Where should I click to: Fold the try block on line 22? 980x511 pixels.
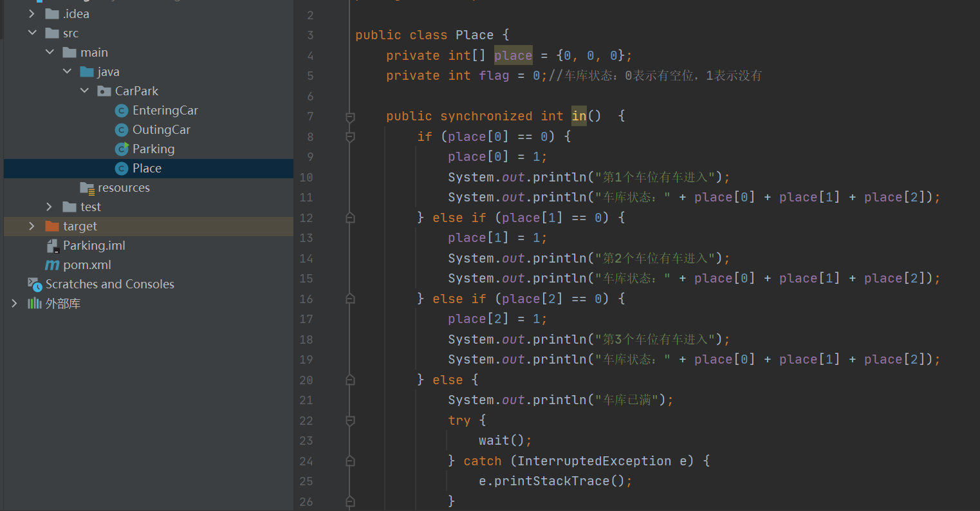pos(350,420)
